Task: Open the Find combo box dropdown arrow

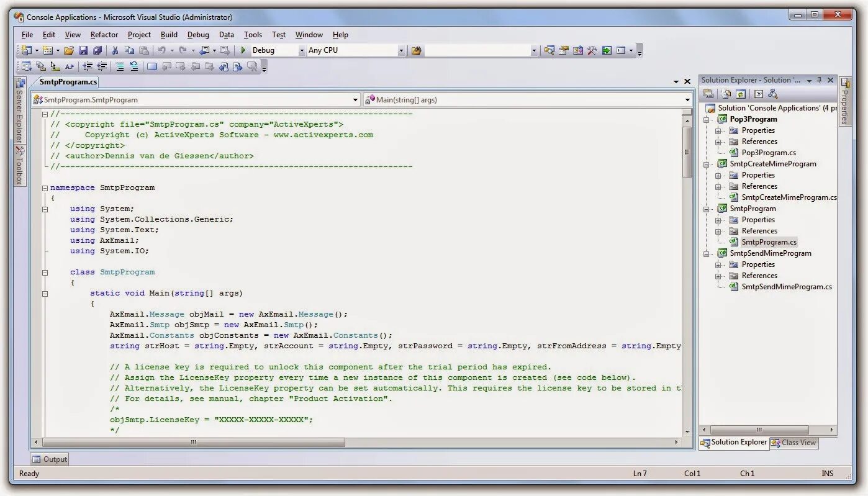Action: point(534,50)
